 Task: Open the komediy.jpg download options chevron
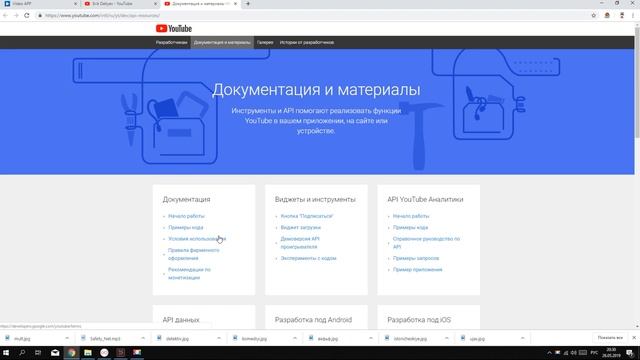pos(295,338)
